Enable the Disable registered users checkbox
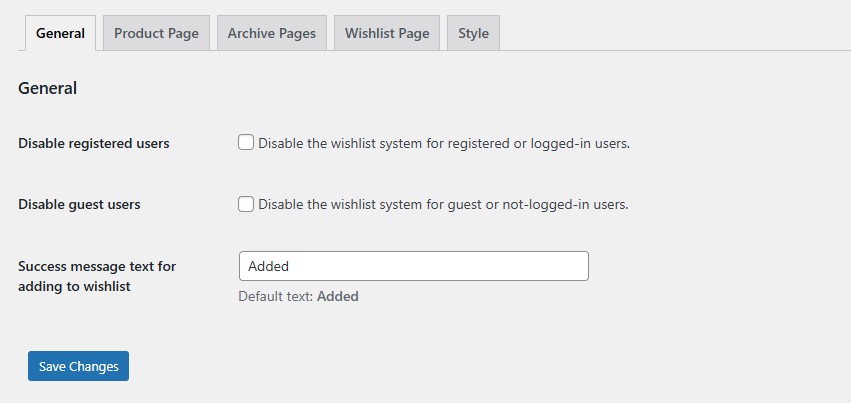851x403 pixels. [x=246, y=142]
